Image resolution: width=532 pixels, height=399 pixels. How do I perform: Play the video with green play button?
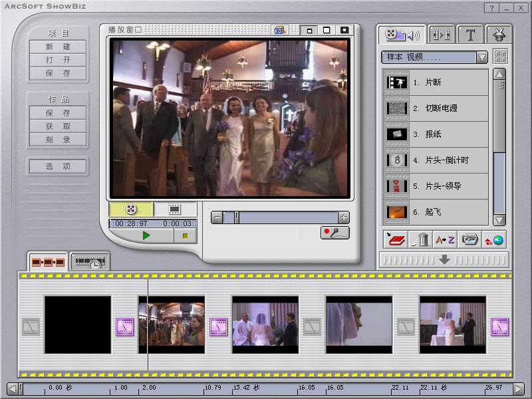(146, 235)
